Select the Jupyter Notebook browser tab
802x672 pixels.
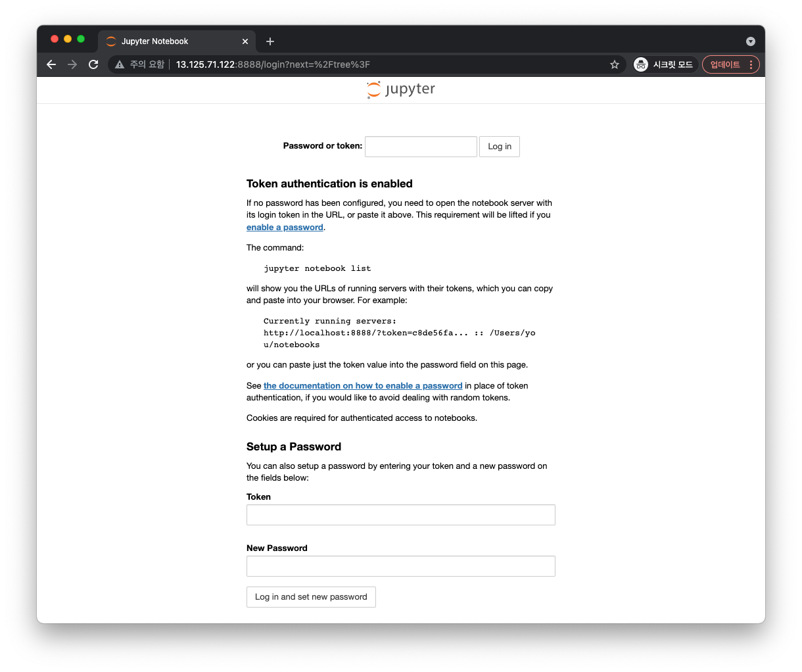pyautogui.click(x=177, y=41)
